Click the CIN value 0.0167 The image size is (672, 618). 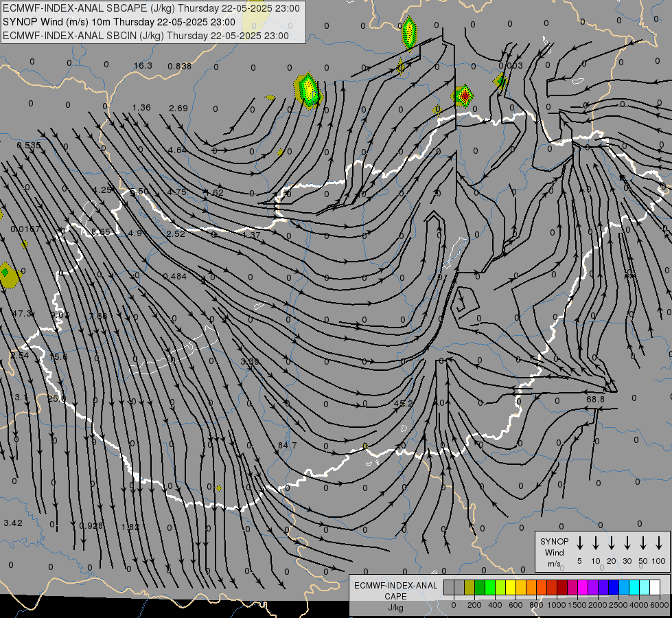25,229
